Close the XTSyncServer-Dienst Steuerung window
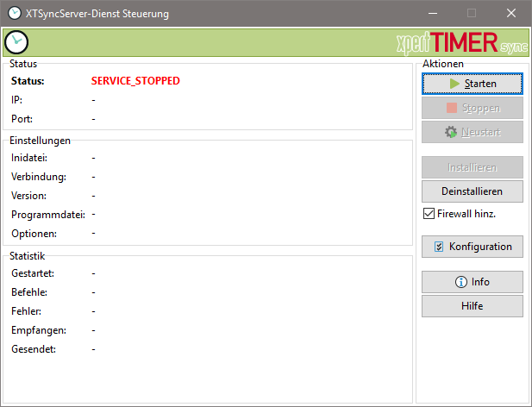This screenshot has width=532, height=407. (x=511, y=14)
